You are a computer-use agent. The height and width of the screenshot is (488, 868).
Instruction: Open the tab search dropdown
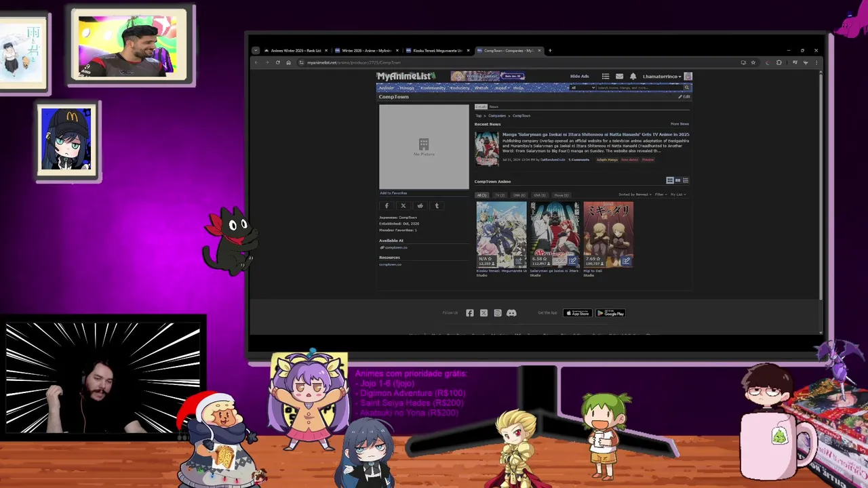pos(255,51)
